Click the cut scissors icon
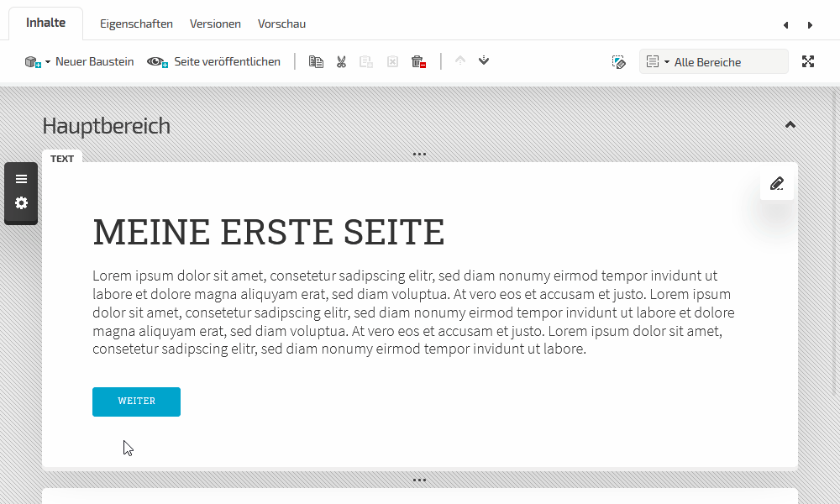Screen dimensions: 840x504 [x=341, y=61]
